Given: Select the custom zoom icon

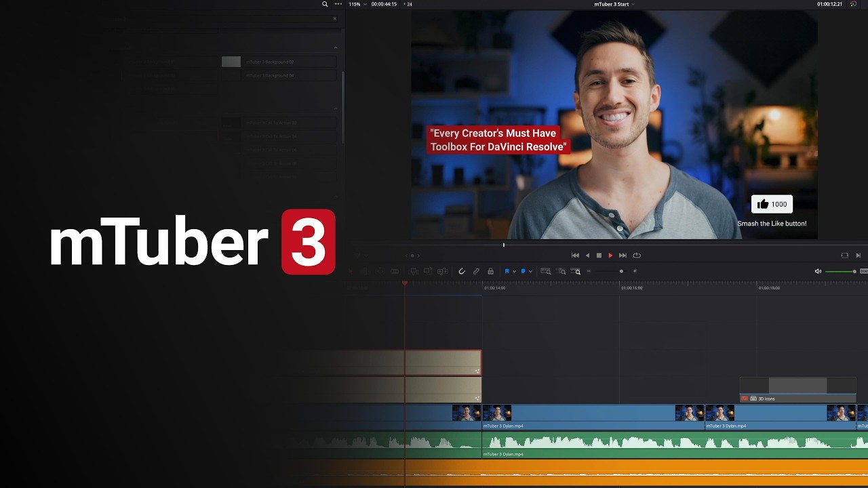Looking at the screenshot, I should [x=576, y=271].
